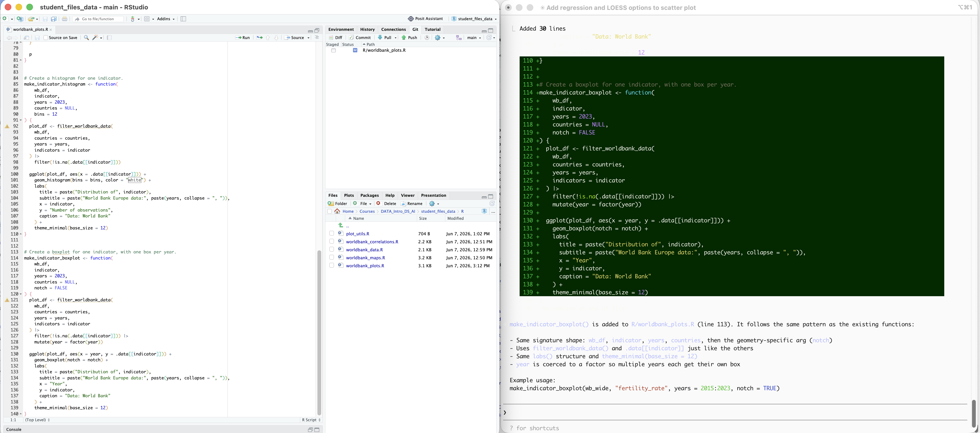
Task: Click the Git Push button
Action: click(x=409, y=38)
